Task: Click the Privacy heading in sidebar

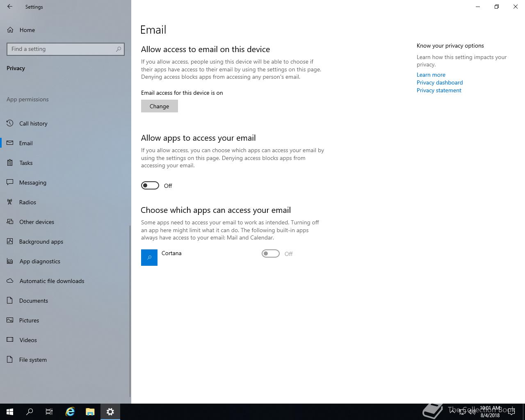Action: pos(16,68)
